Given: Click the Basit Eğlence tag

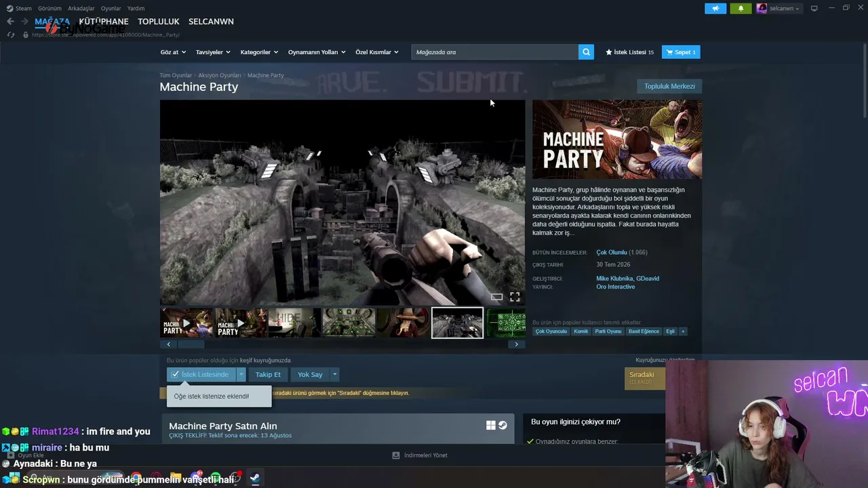Looking at the screenshot, I should [644, 331].
